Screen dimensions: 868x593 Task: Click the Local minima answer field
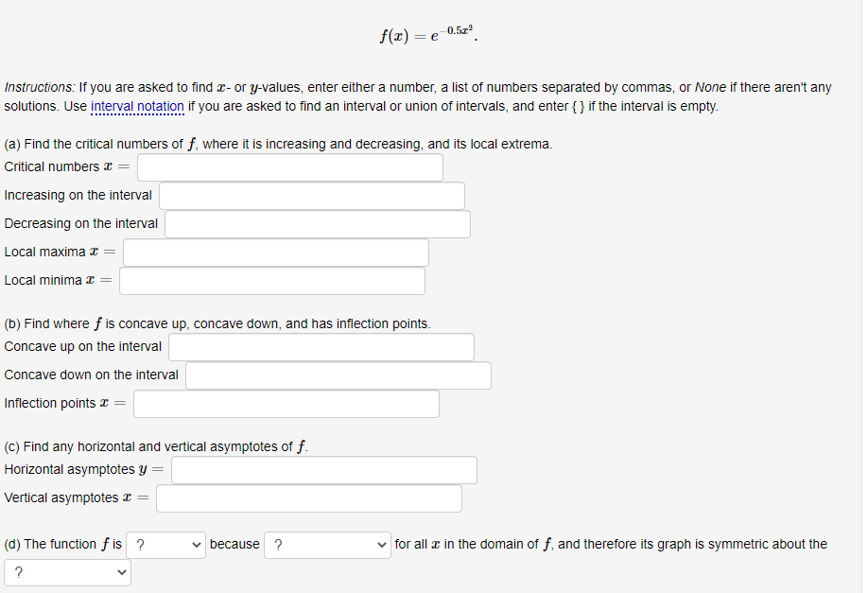272,281
